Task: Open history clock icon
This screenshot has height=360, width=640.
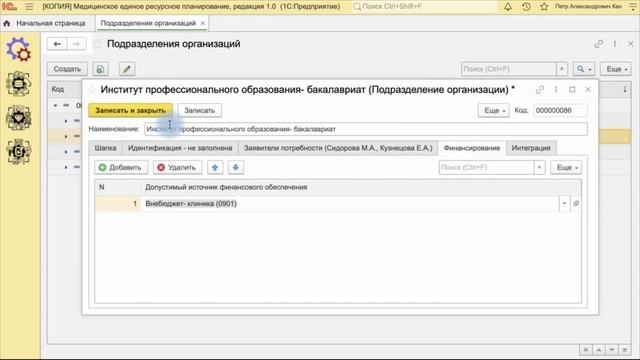Action: point(526,7)
